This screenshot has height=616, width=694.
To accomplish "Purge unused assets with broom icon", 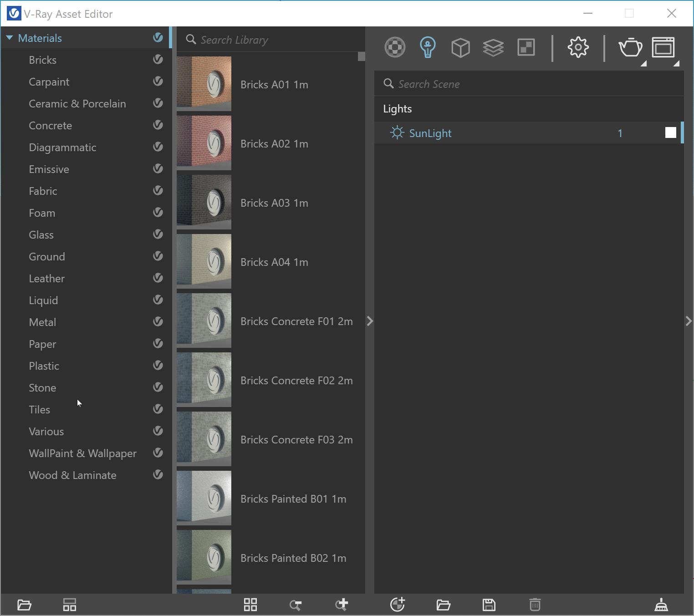I will (661, 605).
